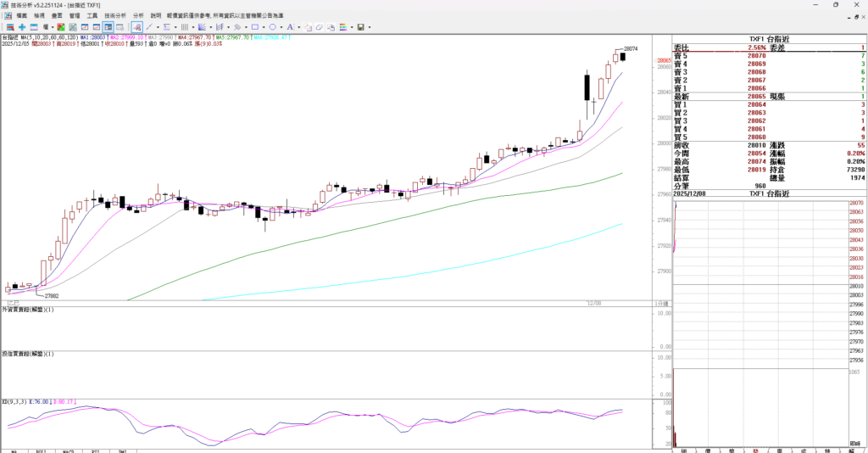Toggle the highlighted crosshair cursor tool

(x=136, y=27)
